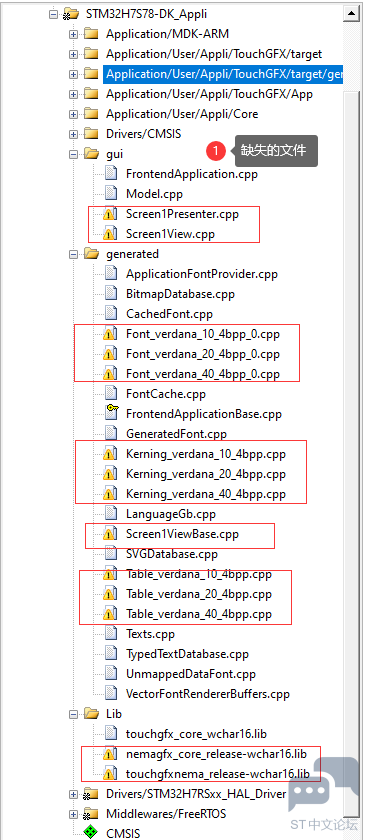Click the Lib open-folder icon
Screen dimensions: 367x840
(x=91, y=714)
